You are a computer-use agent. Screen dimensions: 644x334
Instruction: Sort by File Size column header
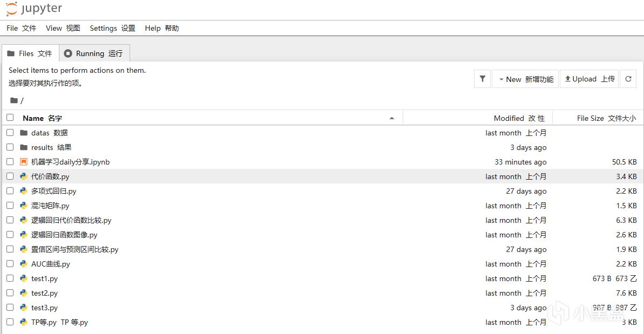606,118
